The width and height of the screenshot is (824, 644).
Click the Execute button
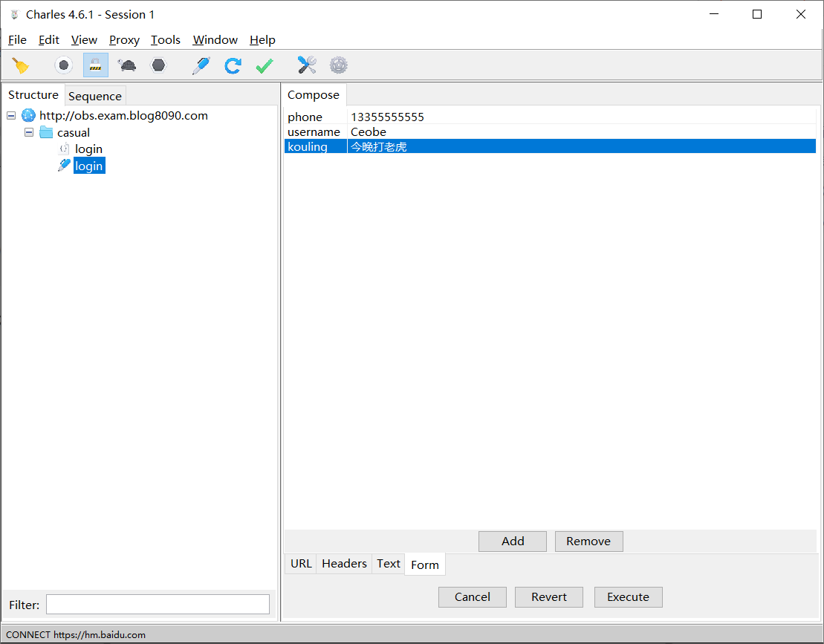point(628,597)
